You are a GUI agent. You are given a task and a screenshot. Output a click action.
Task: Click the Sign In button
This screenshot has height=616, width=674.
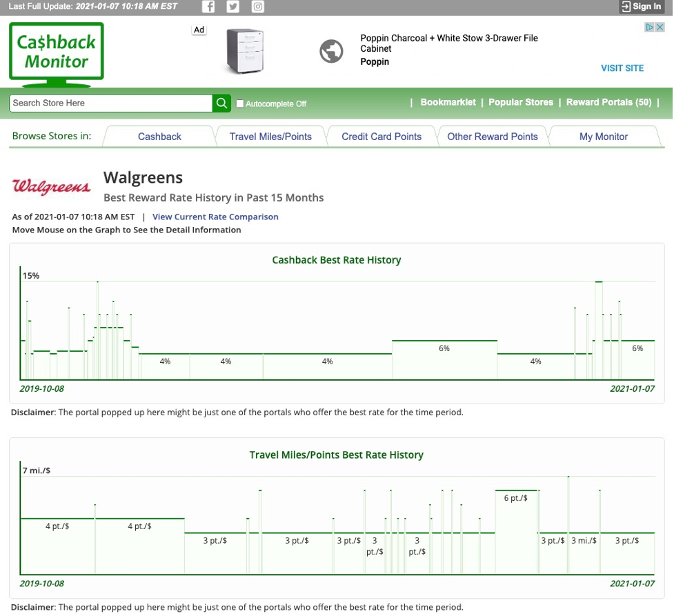pyautogui.click(x=642, y=7)
